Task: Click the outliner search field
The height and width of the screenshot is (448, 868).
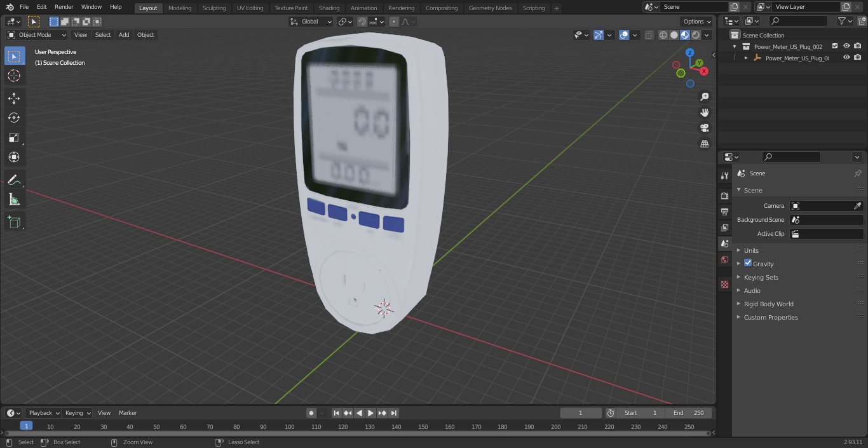Action: 798,21
